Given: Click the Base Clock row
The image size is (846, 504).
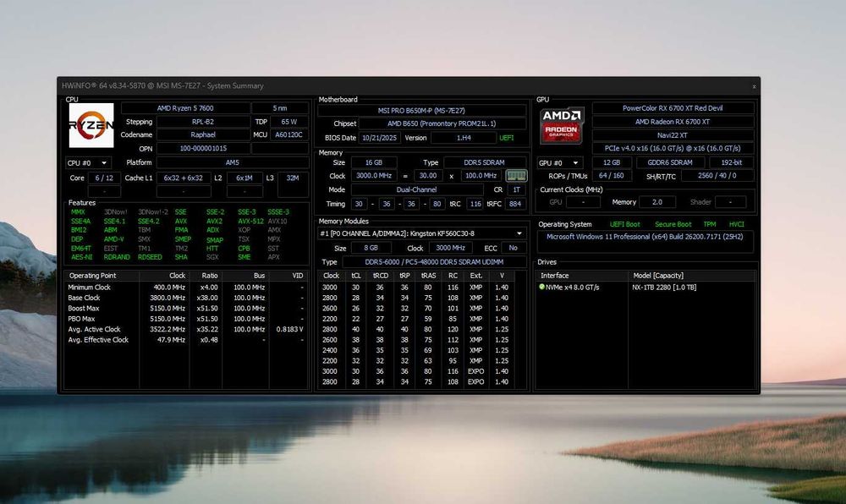Looking at the screenshot, I should click(x=186, y=298).
